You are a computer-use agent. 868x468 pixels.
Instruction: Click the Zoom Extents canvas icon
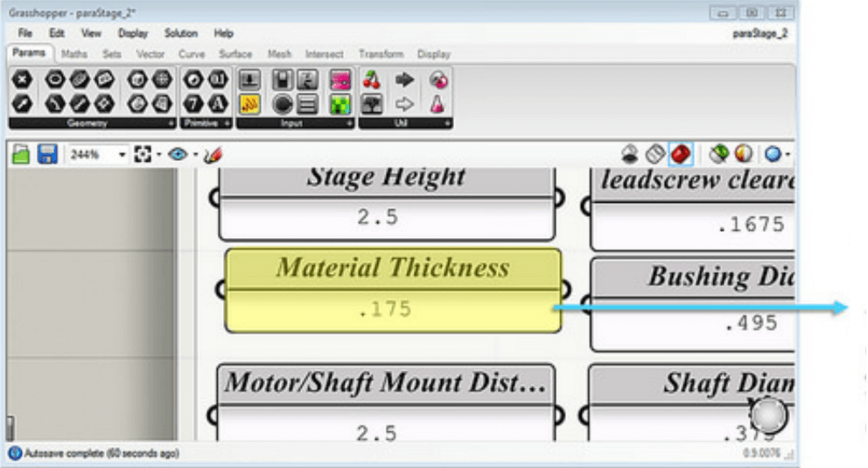click(x=143, y=154)
